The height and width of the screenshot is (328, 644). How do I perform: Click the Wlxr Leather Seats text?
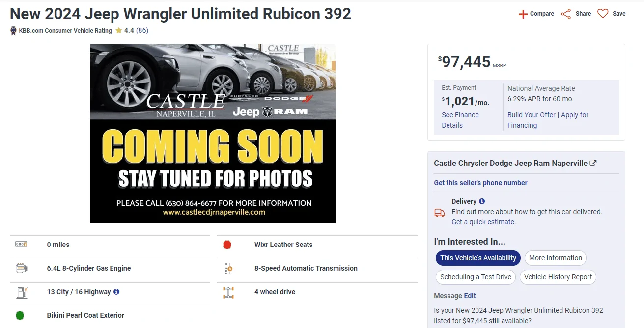(283, 245)
